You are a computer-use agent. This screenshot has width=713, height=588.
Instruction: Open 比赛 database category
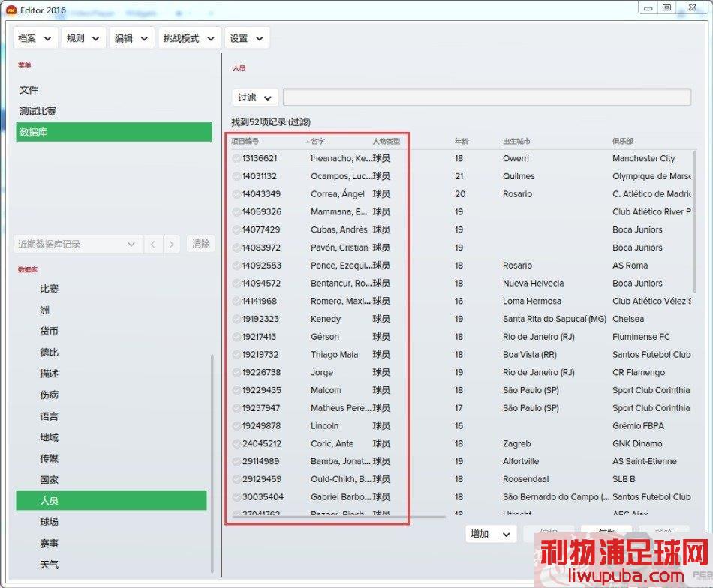(49, 289)
